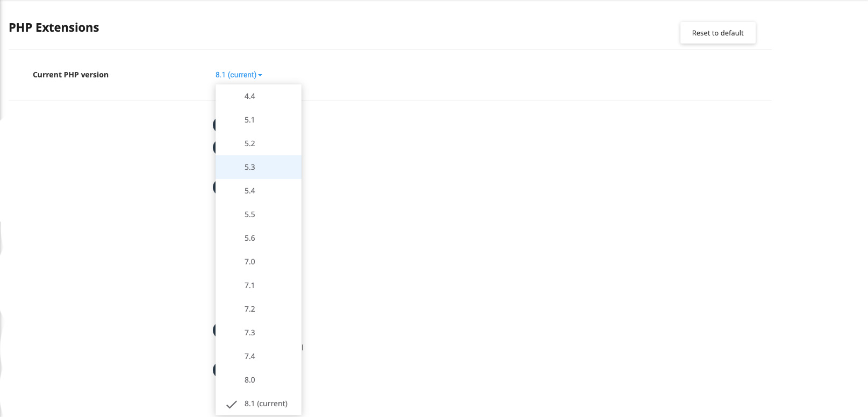Select PHP version 7.0
868x417 pixels.
point(259,262)
